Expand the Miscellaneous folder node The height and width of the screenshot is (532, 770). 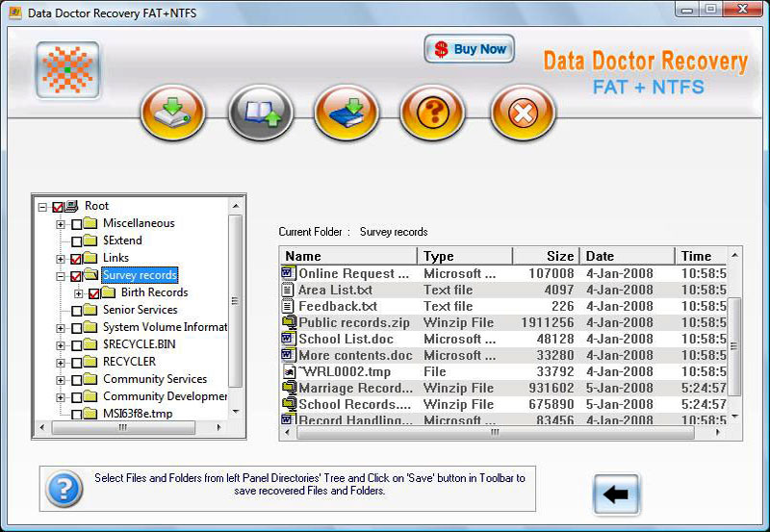coord(61,224)
